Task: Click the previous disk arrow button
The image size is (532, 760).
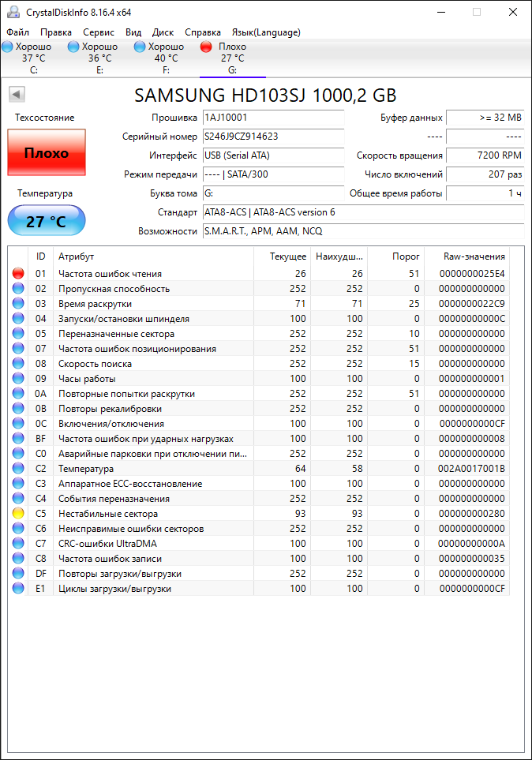Action: coord(17,94)
